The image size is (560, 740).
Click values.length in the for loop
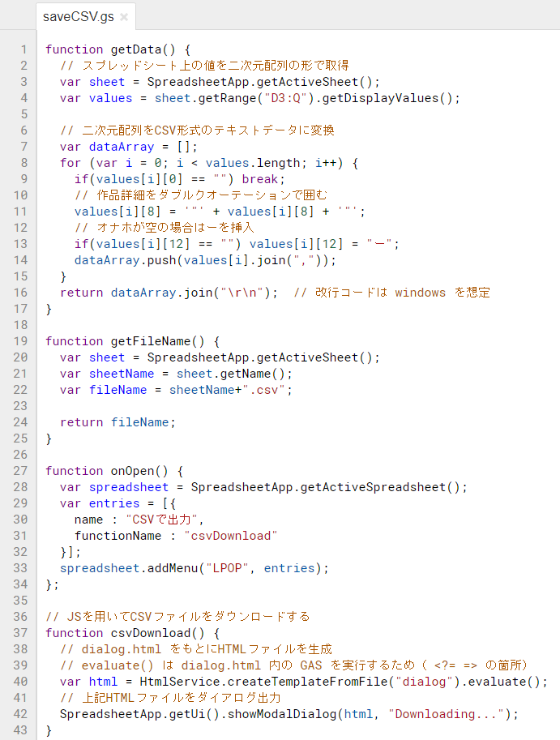[x=253, y=163]
